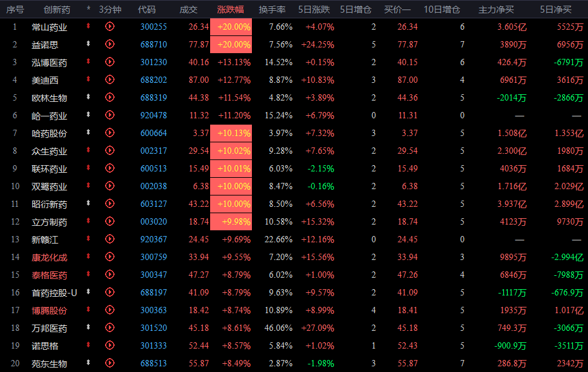
Task: Click the star column header
Action: [x=89, y=8]
